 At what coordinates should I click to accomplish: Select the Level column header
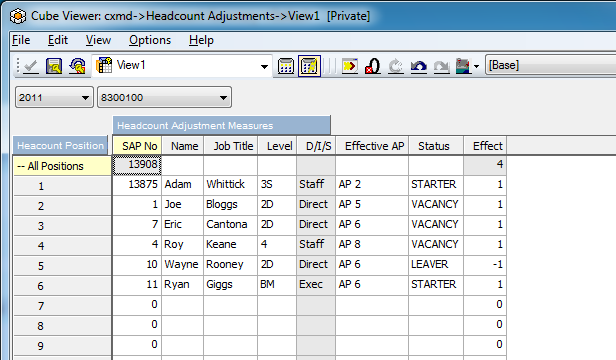(x=277, y=146)
